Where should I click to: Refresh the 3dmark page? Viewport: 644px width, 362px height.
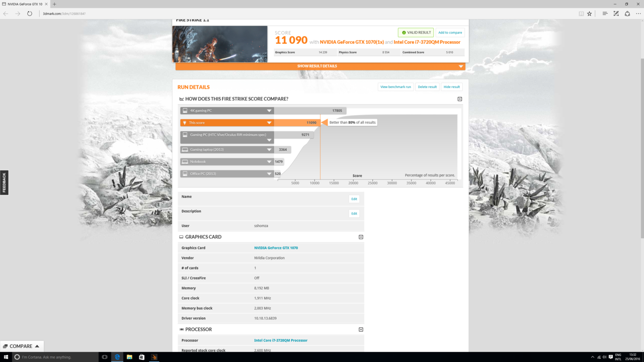[30, 14]
